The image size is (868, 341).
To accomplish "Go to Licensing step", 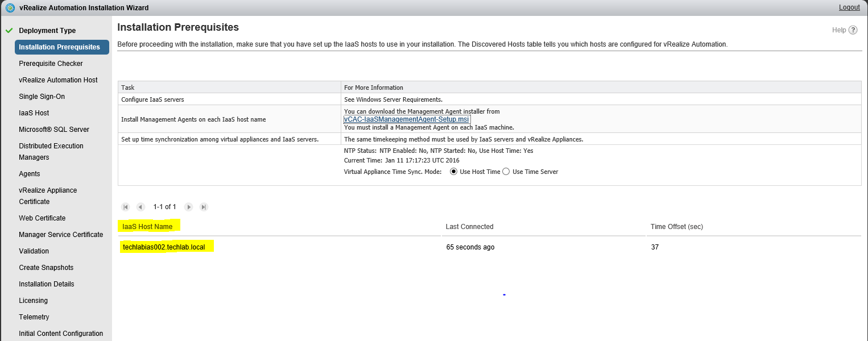I will pos(33,301).
